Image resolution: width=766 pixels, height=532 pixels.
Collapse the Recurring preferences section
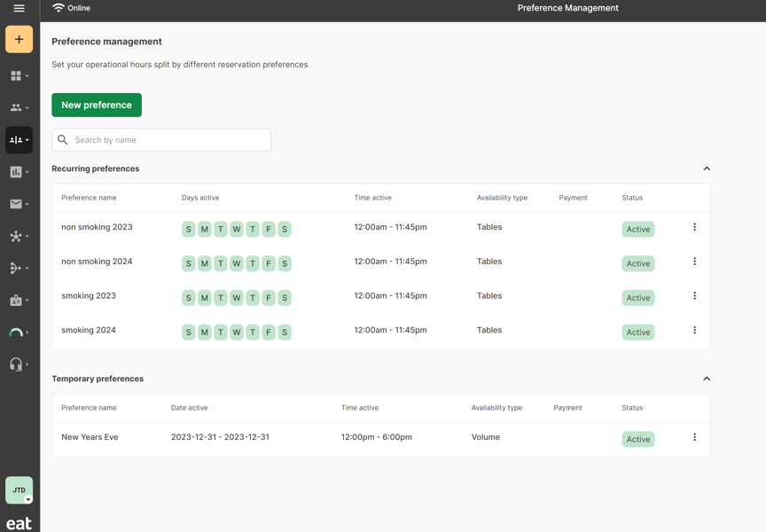(x=707, y=168)
